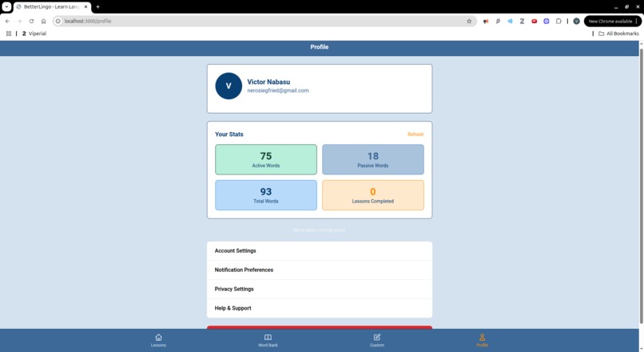Click the user name Victor Nabasu

[x=268, y=82]
